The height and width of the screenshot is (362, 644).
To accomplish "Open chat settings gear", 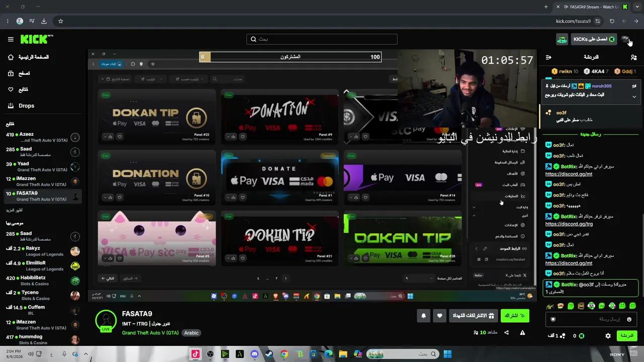I will (608, 336).
